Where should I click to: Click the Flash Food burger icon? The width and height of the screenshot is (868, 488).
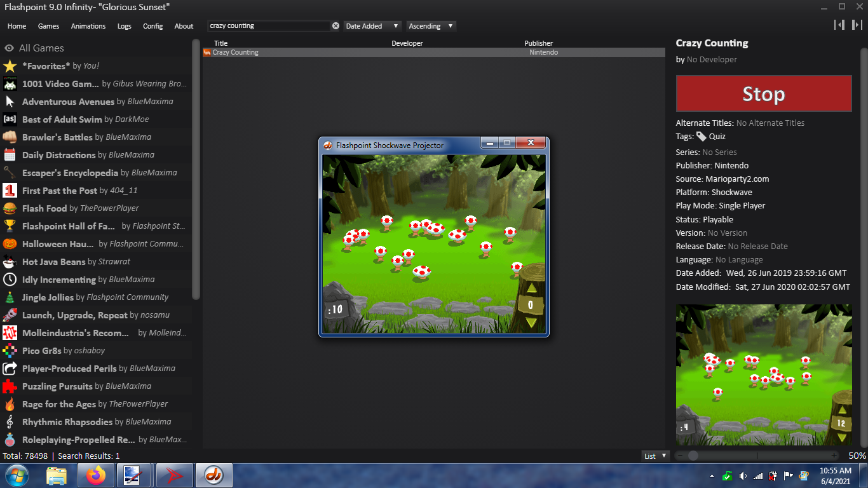click(10, 208)
